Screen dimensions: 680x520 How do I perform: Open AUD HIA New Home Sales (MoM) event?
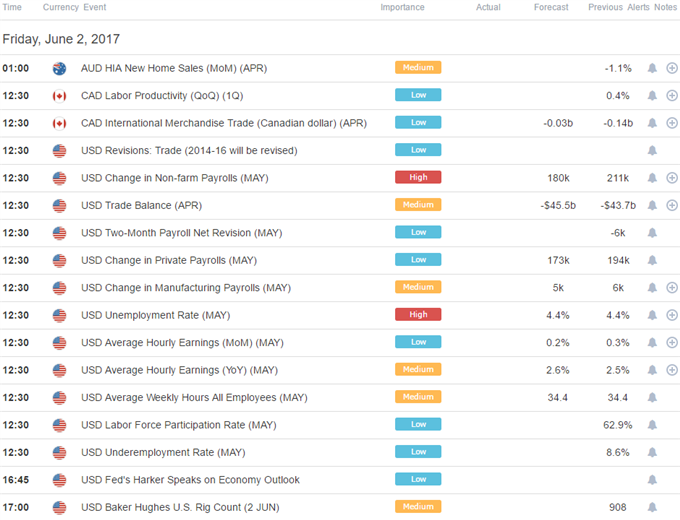[174, 69]
